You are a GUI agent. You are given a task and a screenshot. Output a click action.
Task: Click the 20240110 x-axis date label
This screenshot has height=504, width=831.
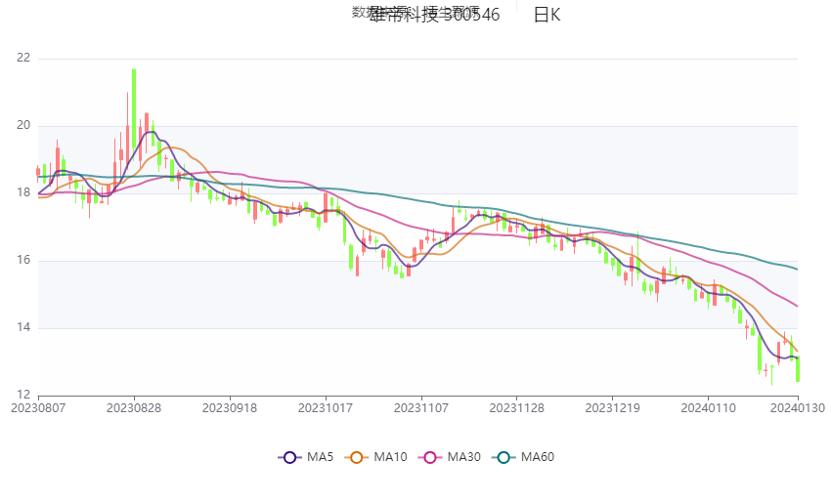pos(708,408)
